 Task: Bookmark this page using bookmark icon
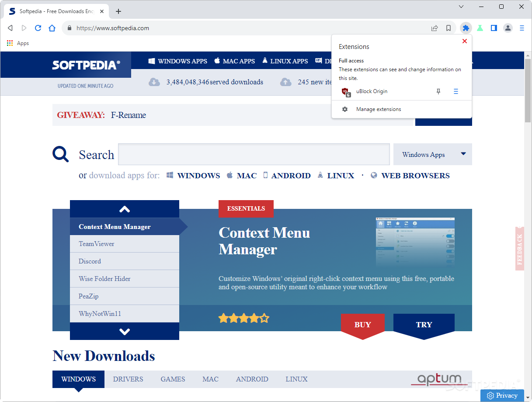pos(449,28)
